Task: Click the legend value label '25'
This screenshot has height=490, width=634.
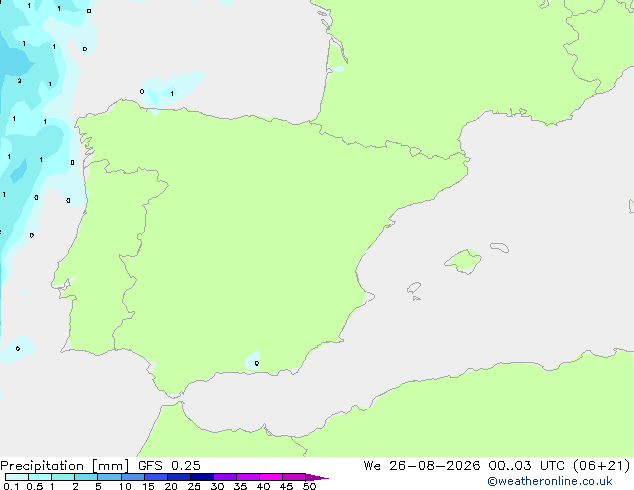Action: (194, 486)
